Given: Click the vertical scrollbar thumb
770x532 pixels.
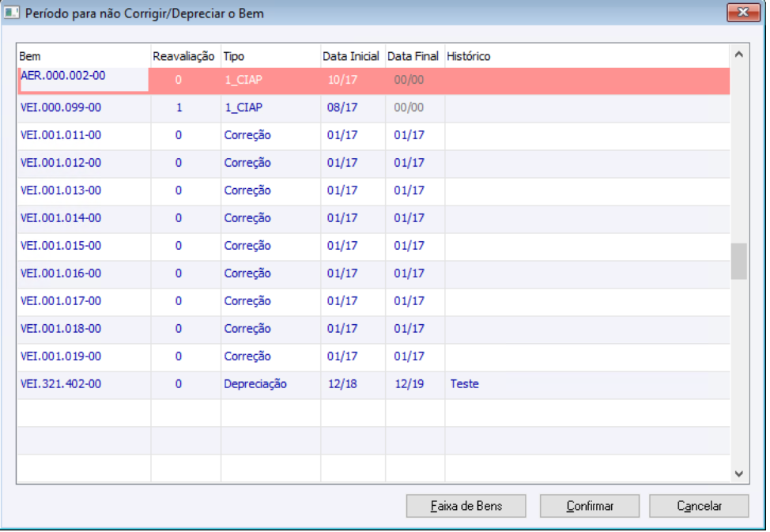Looking at the screenshot, I should [x=738, y=261].
